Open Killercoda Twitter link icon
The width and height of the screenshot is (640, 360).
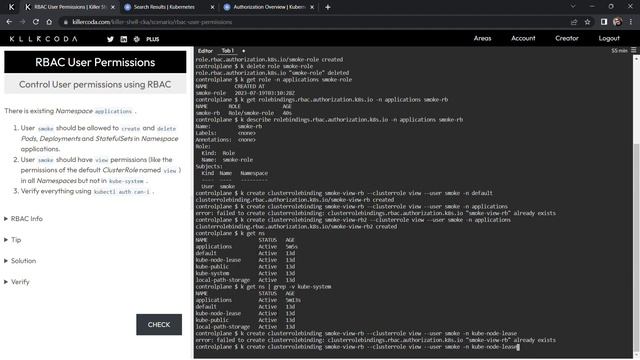click(110, 39)
